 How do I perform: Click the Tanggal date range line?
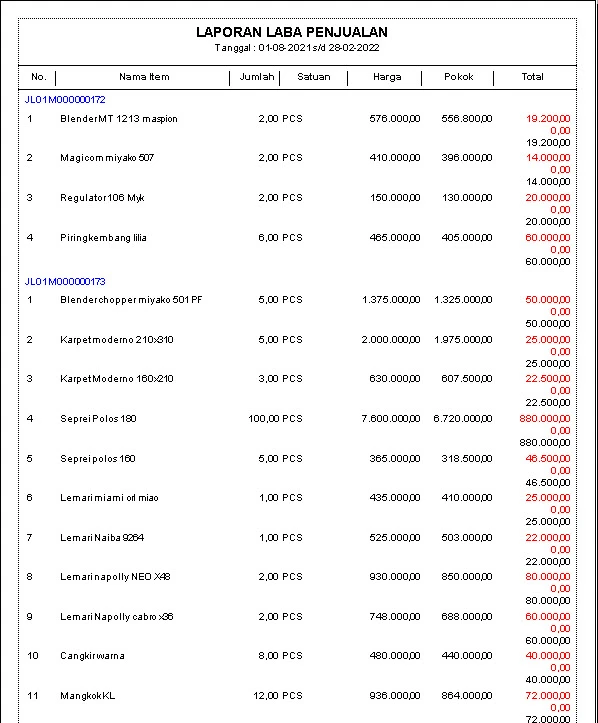tap(297, 47)
